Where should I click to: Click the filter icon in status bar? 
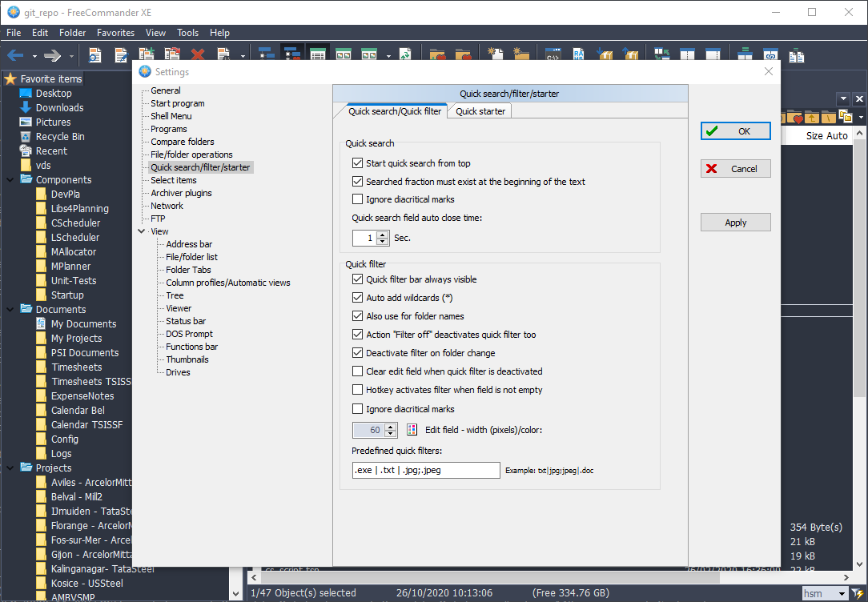click(x=858, y=594)
